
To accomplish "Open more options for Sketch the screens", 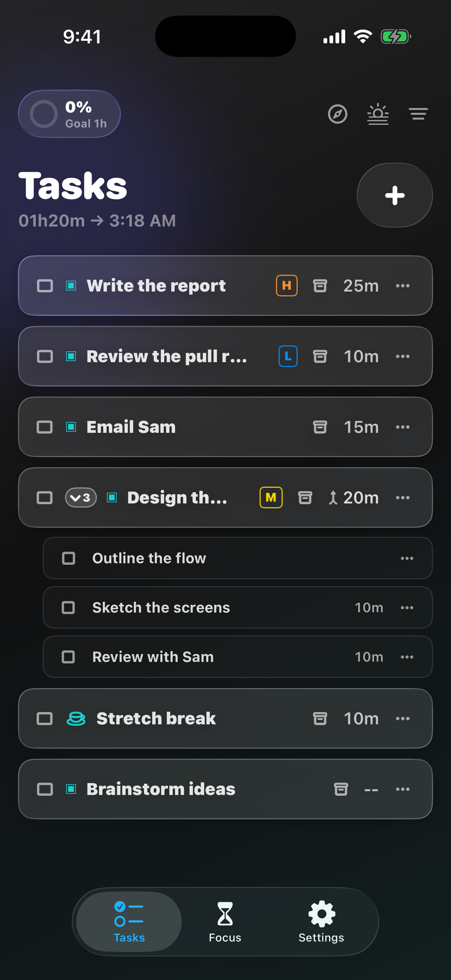I will click(x=407, y=608).
